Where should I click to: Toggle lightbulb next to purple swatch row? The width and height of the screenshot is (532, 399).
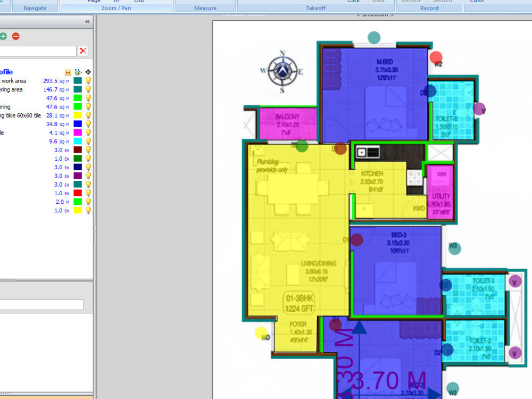[88, 176]
